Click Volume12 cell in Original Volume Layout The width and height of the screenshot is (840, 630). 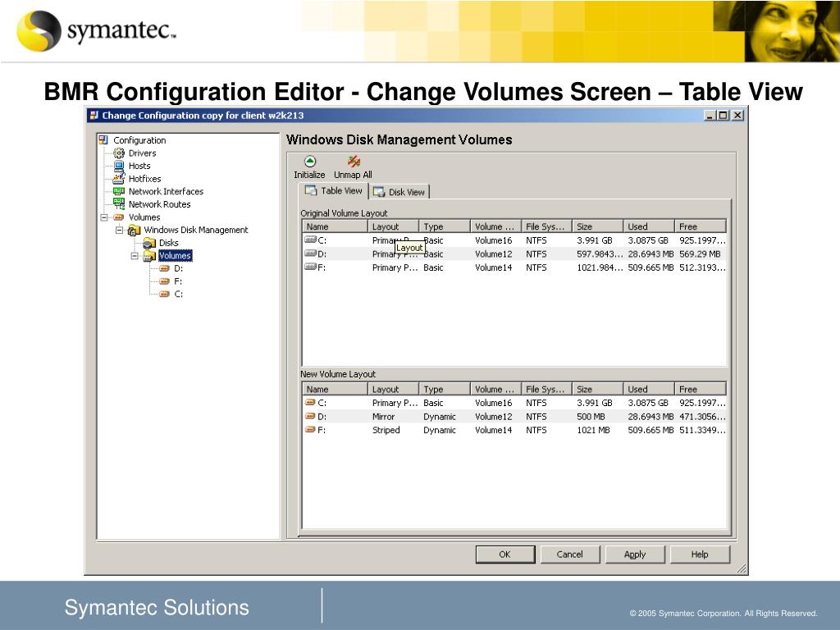pyautogui.click(x=493, y=254)
